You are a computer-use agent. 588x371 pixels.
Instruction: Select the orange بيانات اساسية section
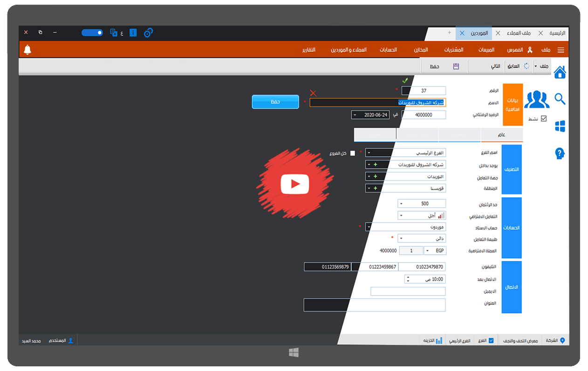point(513,104)
